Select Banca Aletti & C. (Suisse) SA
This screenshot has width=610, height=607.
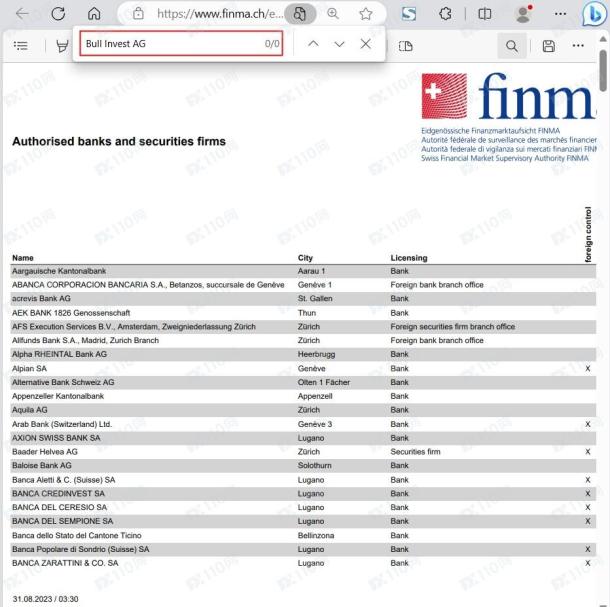(63, 480)
